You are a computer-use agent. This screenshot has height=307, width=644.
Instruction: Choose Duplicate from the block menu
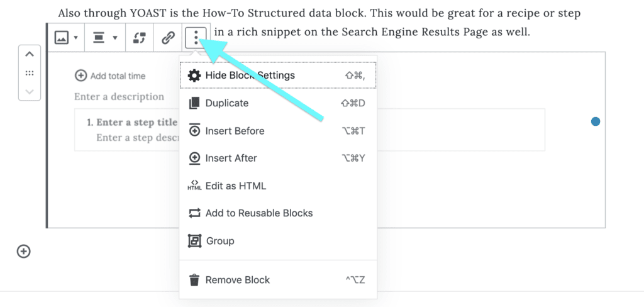pyautogui.click(x=278, y=103)
